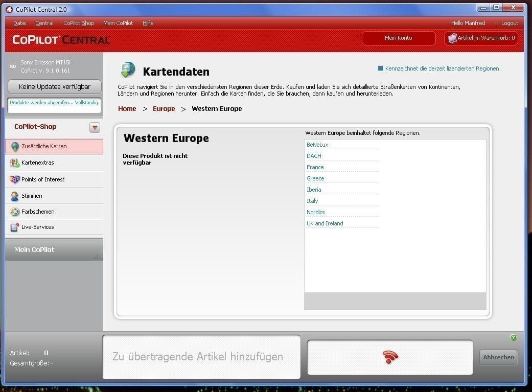Click the Logout link
The height and width of the screenshot is (392, 532).
click(510, 23)
